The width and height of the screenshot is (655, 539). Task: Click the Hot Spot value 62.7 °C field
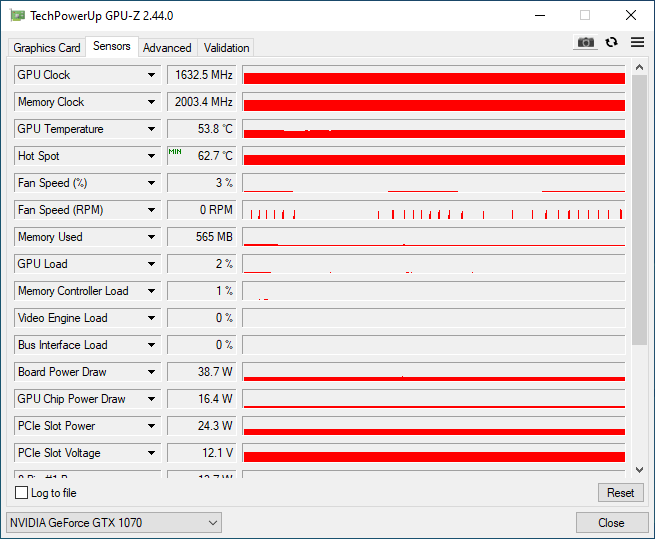[x=201, y=156]
